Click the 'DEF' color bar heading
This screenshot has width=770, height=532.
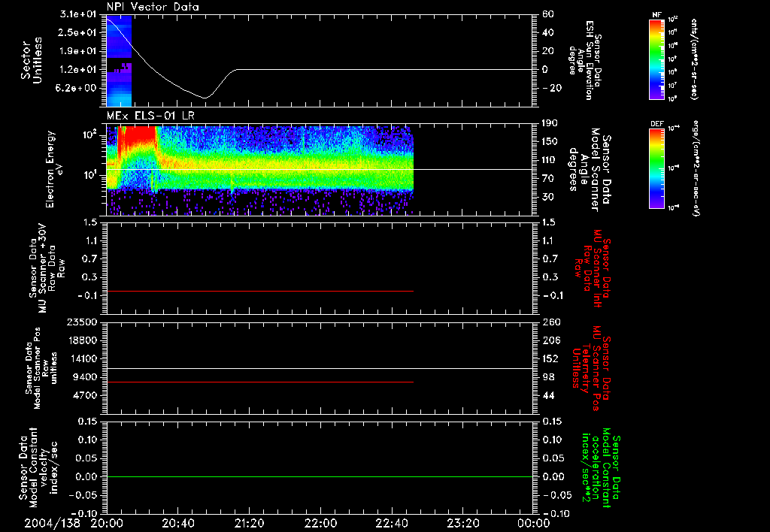(657, 124)
